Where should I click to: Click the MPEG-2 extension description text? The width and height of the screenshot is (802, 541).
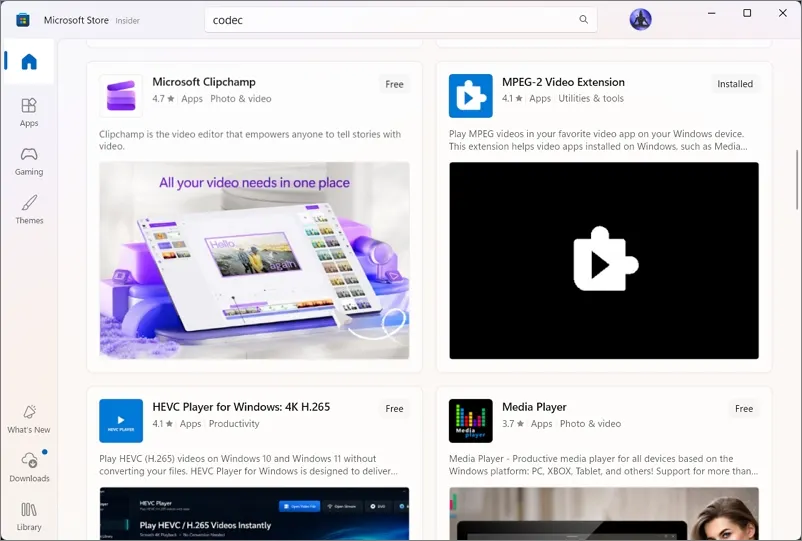(x=598, y=140)
